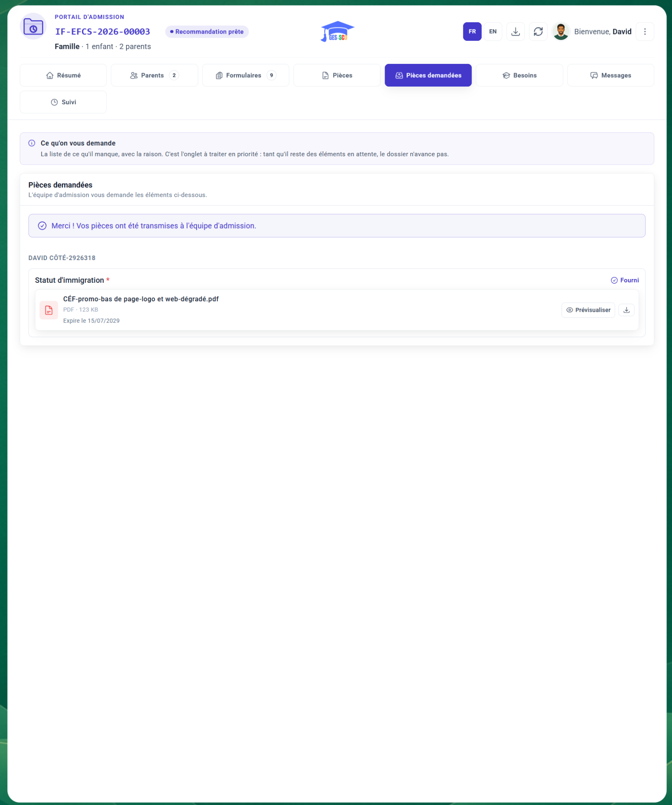Download the CÉF-promo PDF file
672x805 pixels.
(626, 310)
